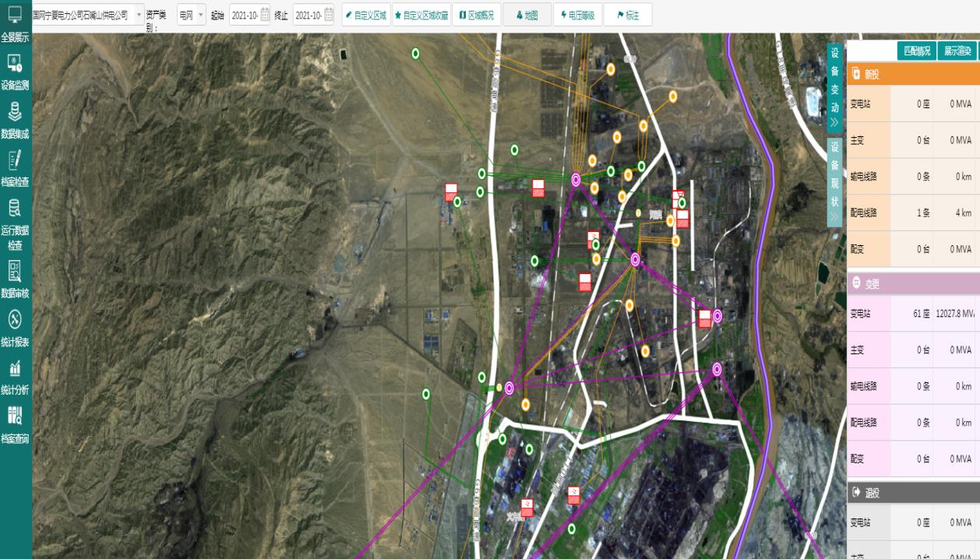
Task: Click the 终止 end date input field
Action: coord(308,15)
